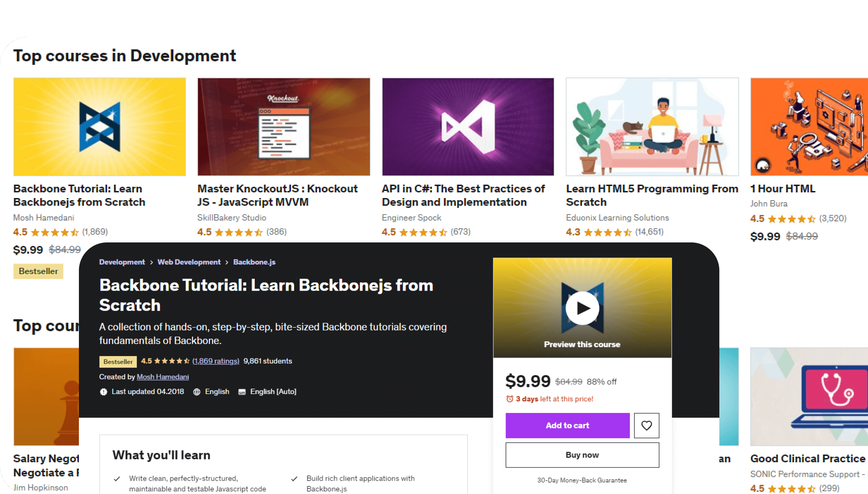This screenshot has height=494, width=868.
Task: Click the Buy now button
Action: point(582,455)
